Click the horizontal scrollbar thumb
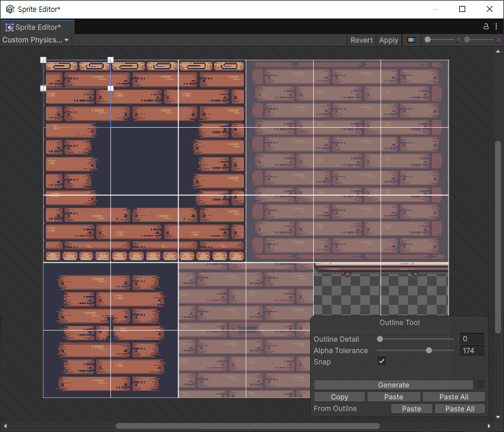 (248, 426)
